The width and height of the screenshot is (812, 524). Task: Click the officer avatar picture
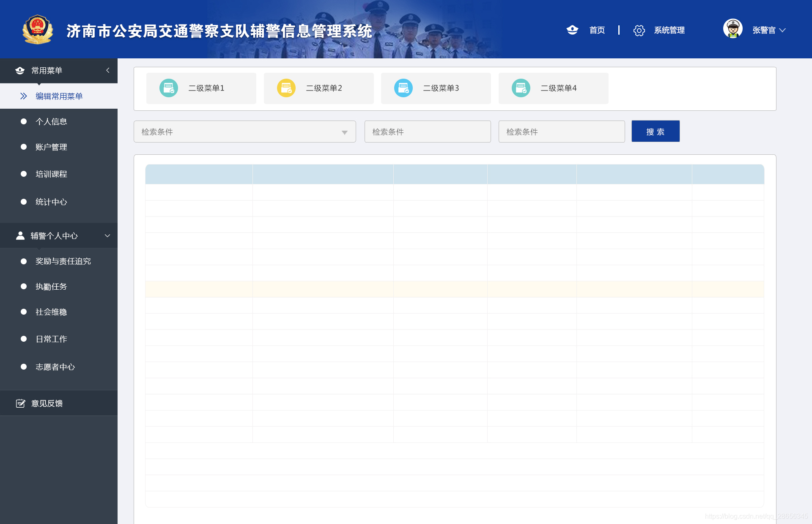pos(732,29)
